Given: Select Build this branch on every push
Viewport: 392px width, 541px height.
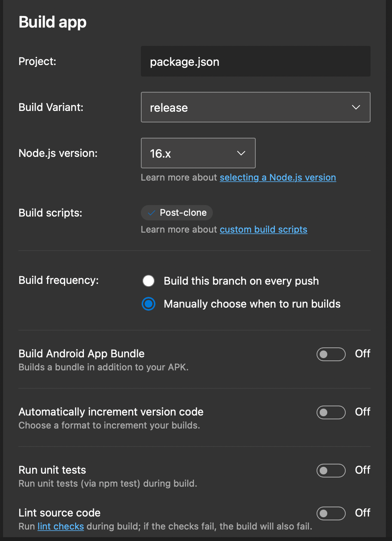Looking at the screenshot, I should (148, 281).
